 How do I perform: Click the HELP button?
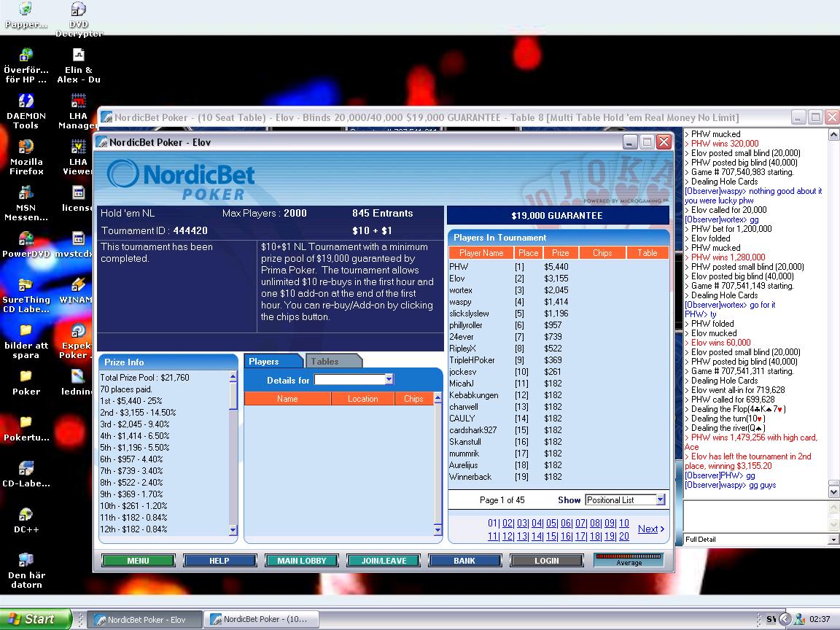(x=219, y=560)
